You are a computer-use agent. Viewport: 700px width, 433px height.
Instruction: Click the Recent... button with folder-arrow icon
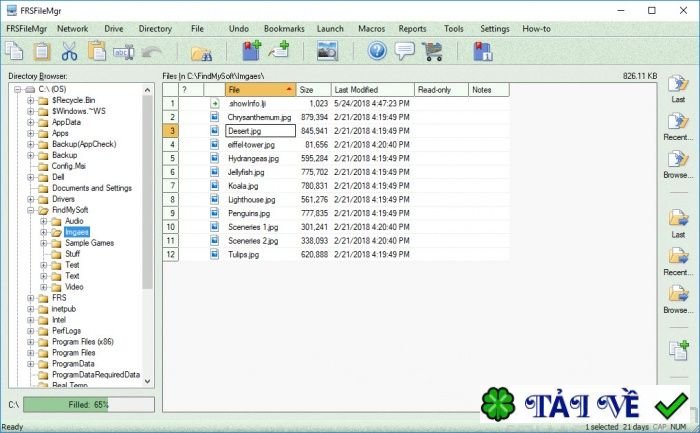tap(678, 262)
